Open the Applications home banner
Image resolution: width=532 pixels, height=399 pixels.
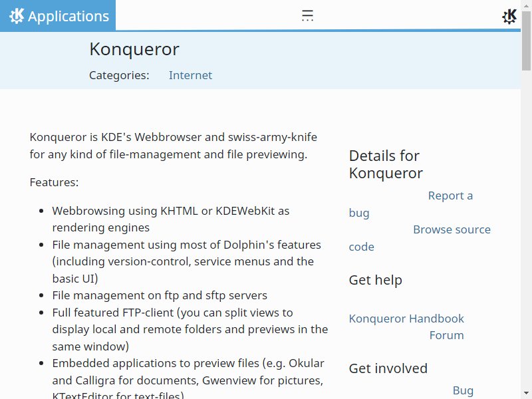(58, 15)
